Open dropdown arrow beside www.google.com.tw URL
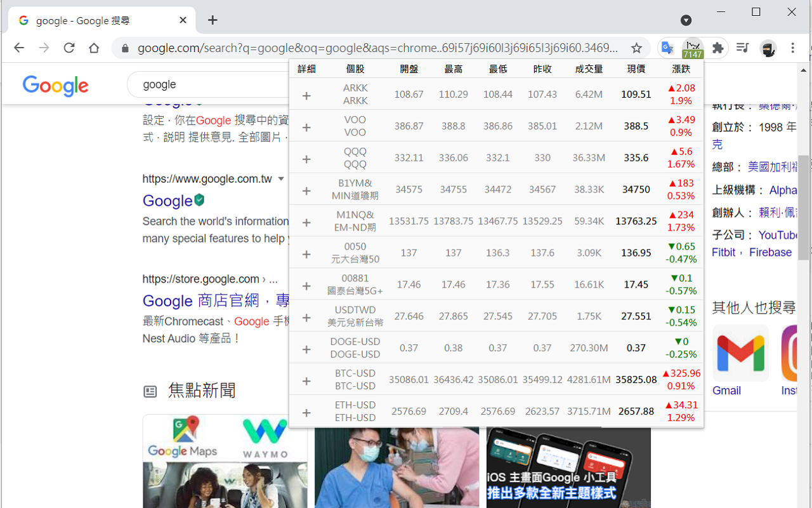Screen dimensions: 812x508 point(281,179)
